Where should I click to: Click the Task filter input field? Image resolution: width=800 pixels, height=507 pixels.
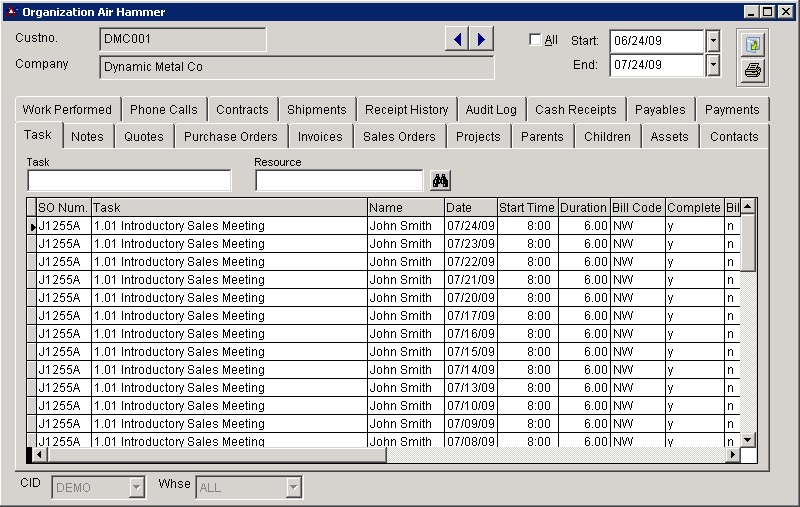click(129, 181)
